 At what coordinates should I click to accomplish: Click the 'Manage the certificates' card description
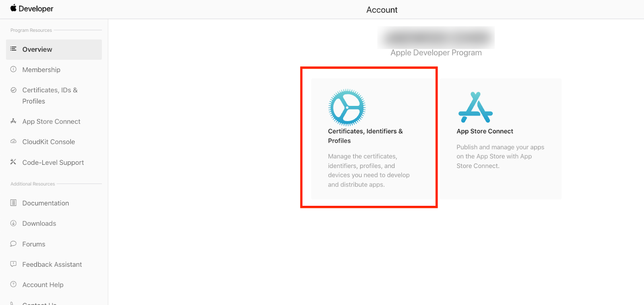point(369,170)
